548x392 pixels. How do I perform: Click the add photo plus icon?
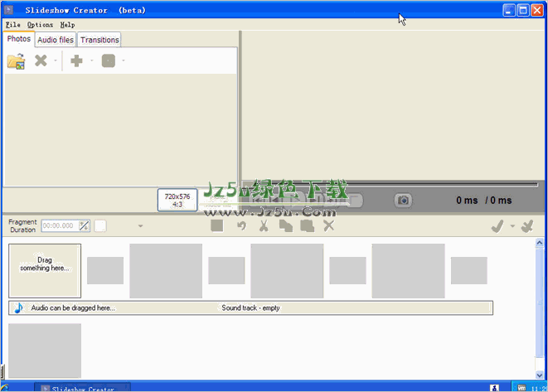click(x=76, y=60)
